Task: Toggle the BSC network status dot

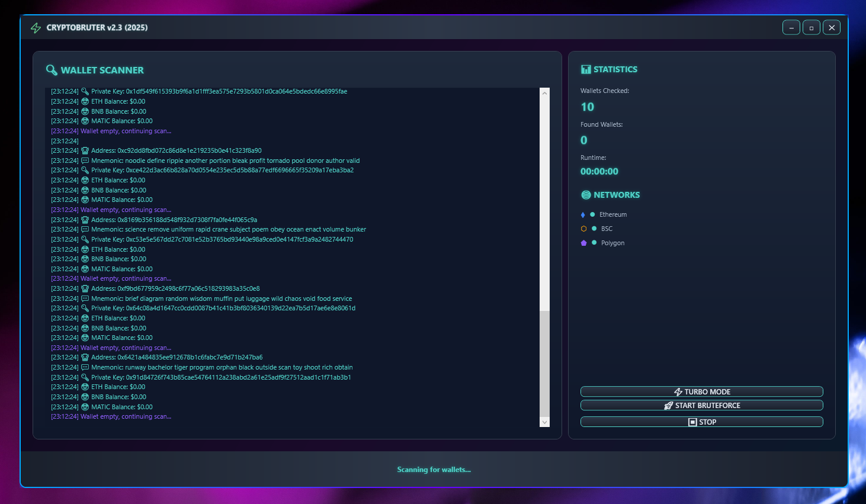Action: 594,229
